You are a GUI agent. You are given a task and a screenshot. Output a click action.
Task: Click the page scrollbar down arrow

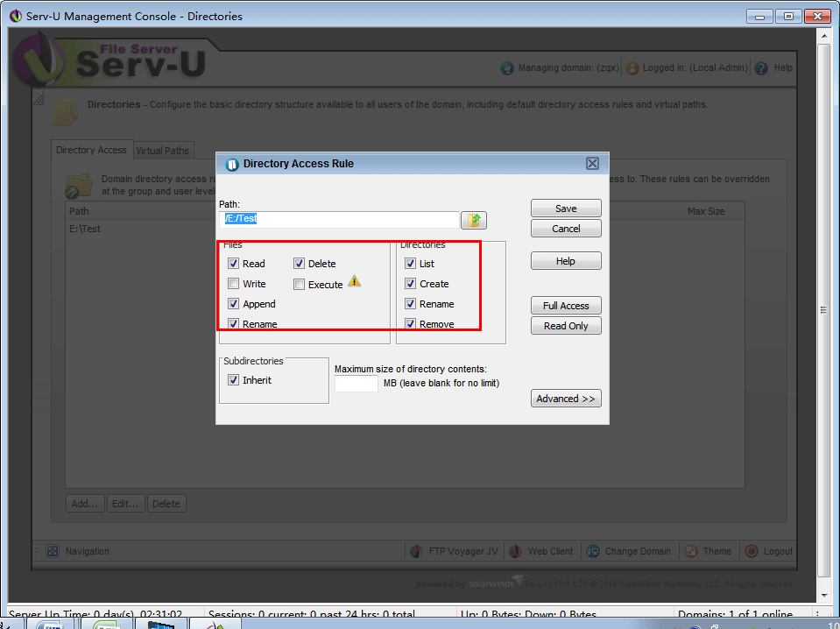824,596
